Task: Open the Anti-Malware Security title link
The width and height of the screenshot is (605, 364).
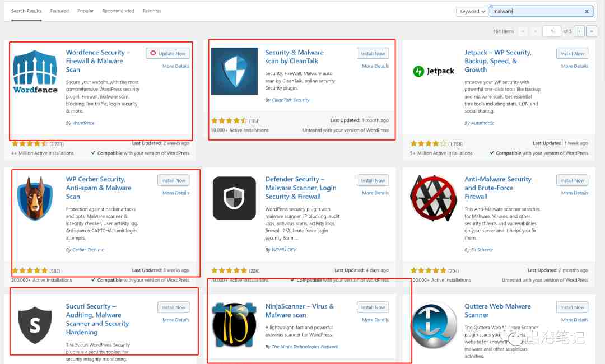Action: pyautogui.click(x=498, y=188)
